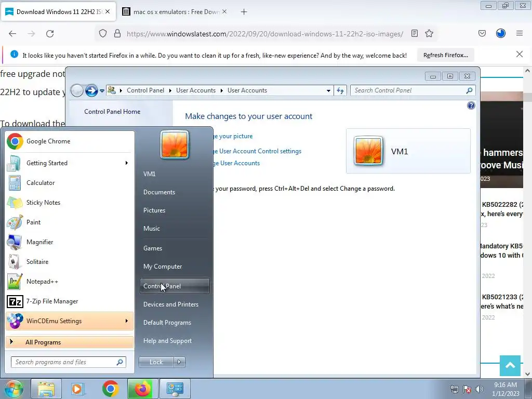Click the Firefox URL address bar
The height and width of the screenshot is (399, 532).
(x=264, y=34)
